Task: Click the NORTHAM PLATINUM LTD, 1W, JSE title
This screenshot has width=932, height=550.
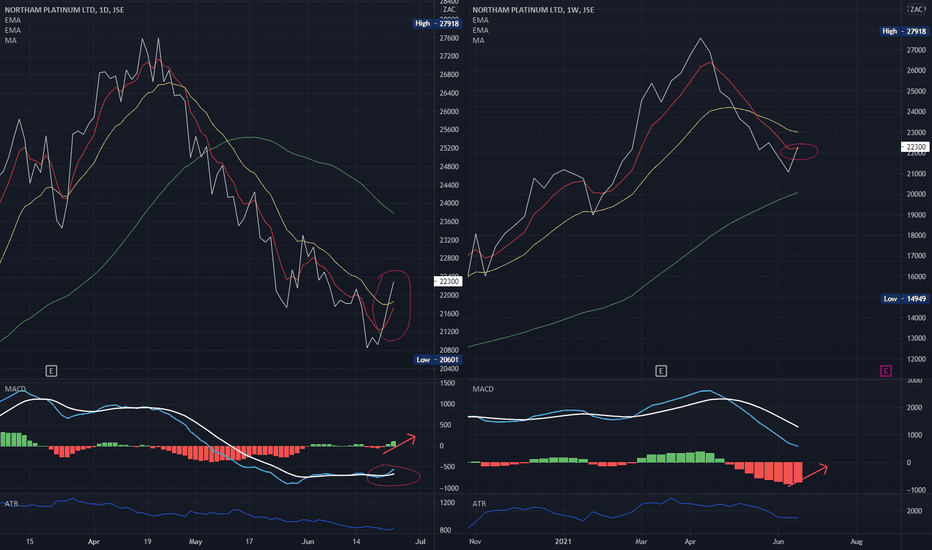Action: (x=533, y=10)
